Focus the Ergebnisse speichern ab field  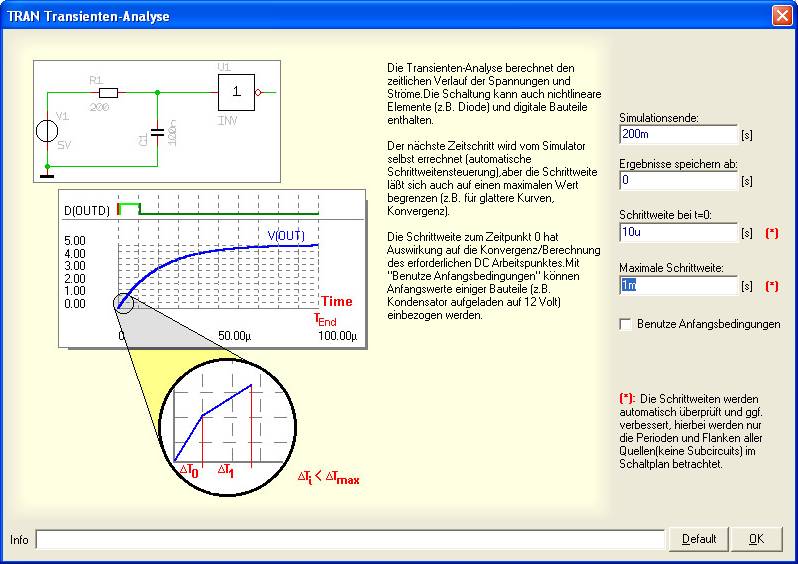pos(677,181)
